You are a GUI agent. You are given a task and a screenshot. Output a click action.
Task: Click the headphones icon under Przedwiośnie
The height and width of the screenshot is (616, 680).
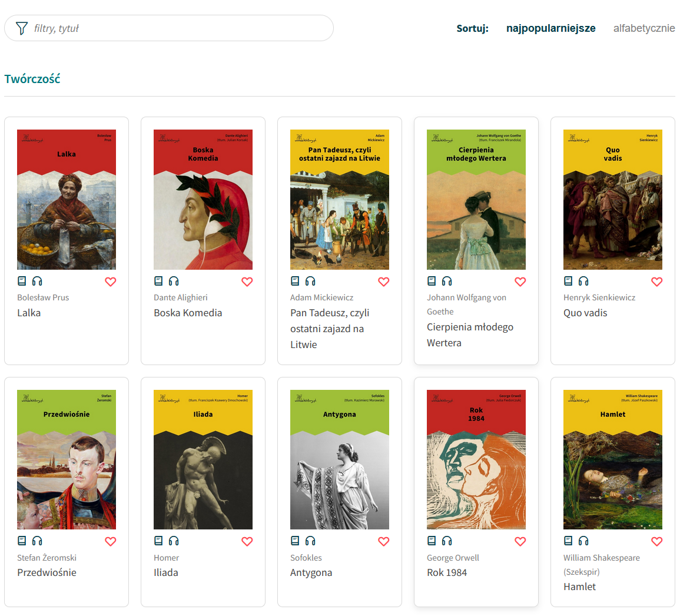click(x=37, y=541)
